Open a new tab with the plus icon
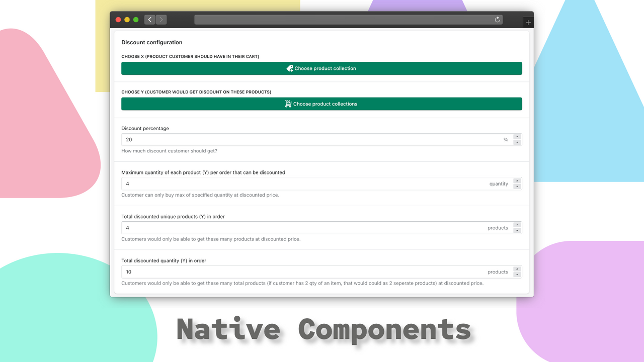The image size is (644, 362). coord(527,22)
